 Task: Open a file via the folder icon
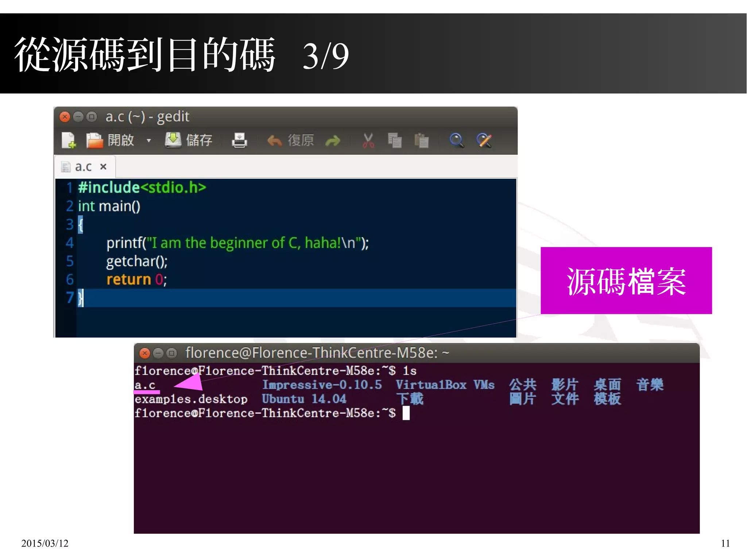pyautogui.click(x=94, y=140)
